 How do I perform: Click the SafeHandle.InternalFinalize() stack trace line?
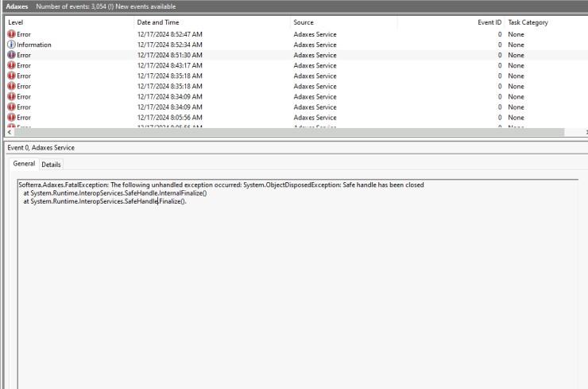click(x=115, y=193)
